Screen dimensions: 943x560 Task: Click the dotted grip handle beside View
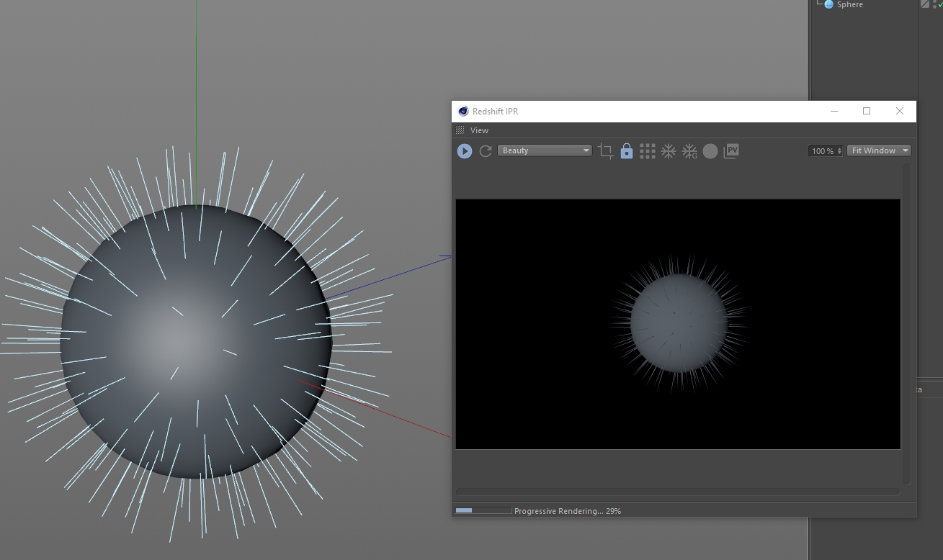460,130
